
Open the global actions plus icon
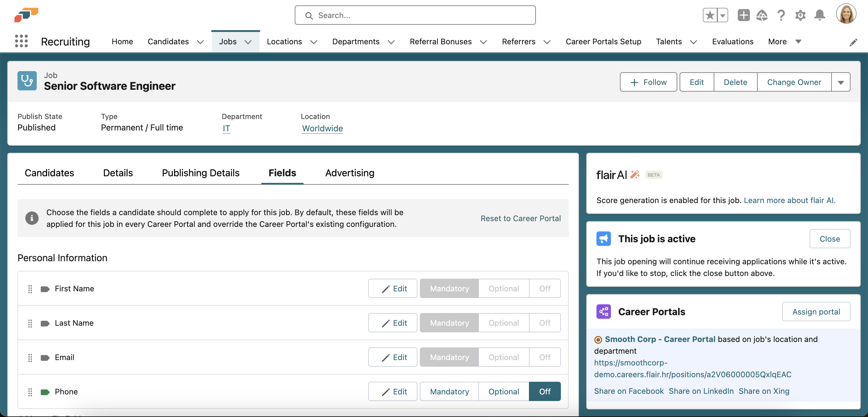coord(743,15)
